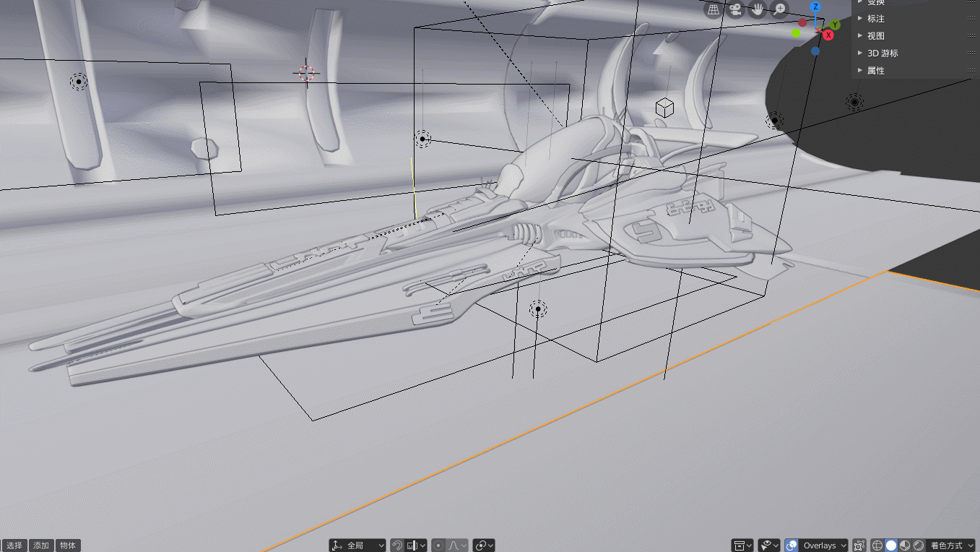
Task: Expand the 3D 游标 panel
Action: click(882, 53)
